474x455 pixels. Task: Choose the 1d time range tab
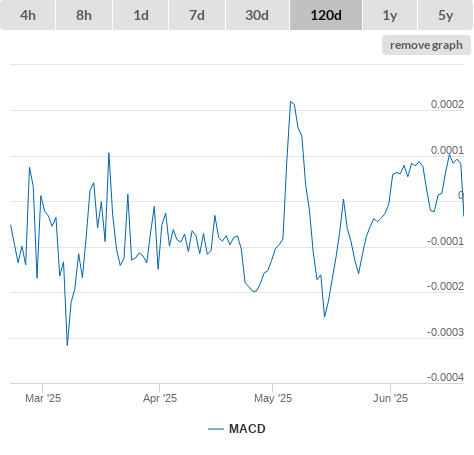click(x=141, y=15)
